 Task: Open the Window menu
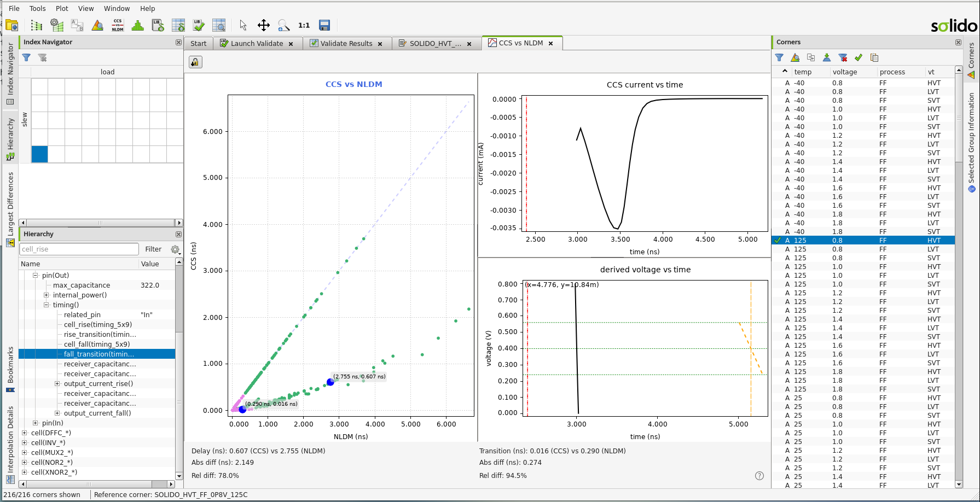117,8
